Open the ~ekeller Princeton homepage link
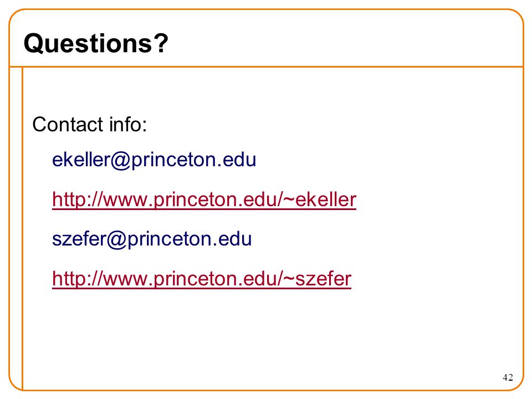532x399 pixels. click(204, 199)
